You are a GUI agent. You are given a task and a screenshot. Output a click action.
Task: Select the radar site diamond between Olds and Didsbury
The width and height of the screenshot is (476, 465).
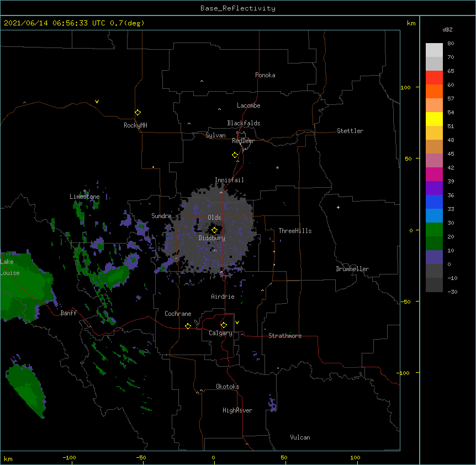(214, 230)
